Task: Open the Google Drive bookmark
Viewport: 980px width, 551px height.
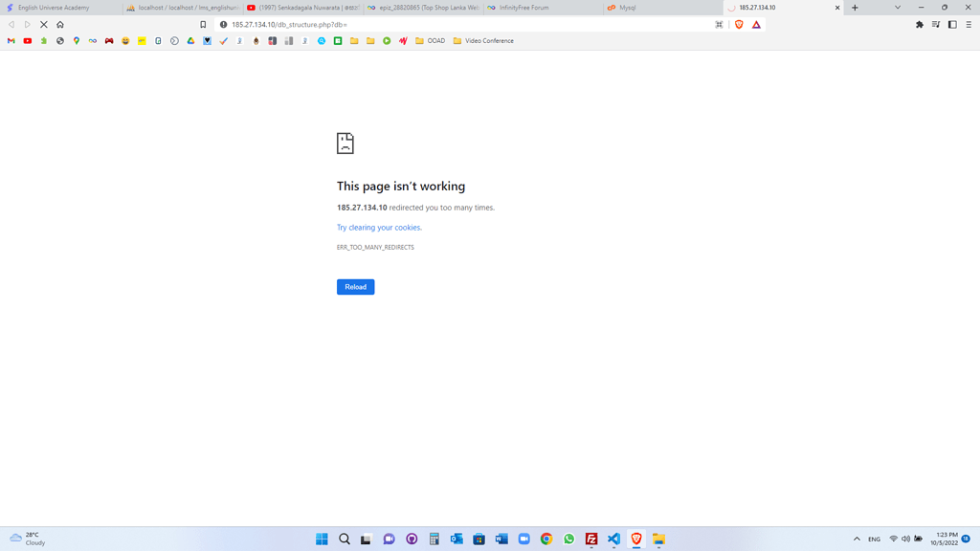Action: pos(190,41)
